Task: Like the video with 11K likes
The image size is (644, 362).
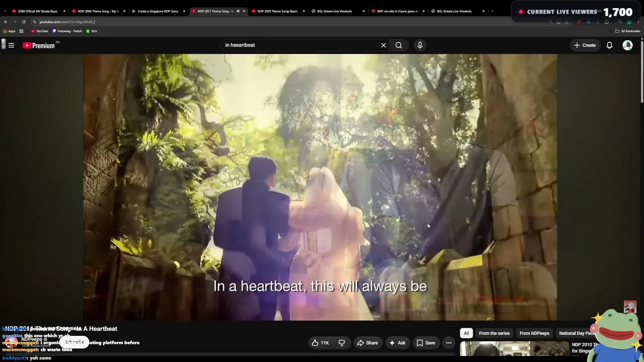Action: click(x=320, y=343)
